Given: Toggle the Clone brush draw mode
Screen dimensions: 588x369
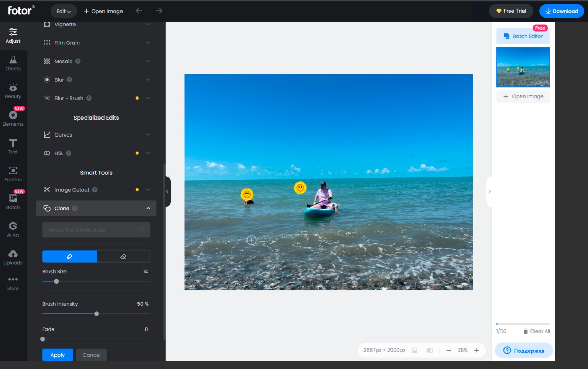Looking at the screenshot, I should tap(69, 256).
